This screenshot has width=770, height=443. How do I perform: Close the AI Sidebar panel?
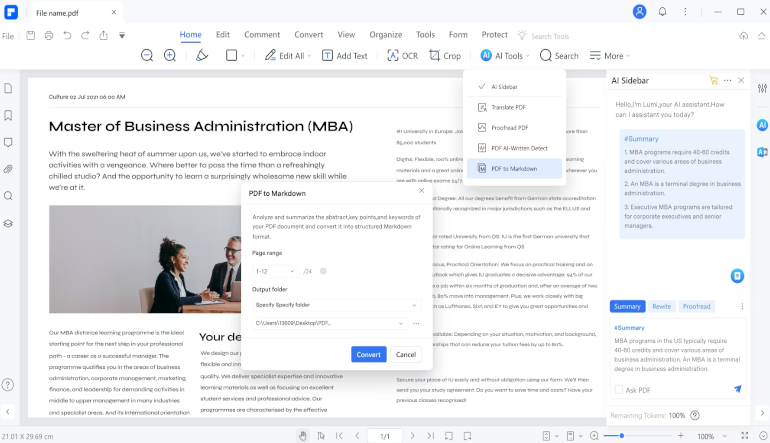point(741,80)
